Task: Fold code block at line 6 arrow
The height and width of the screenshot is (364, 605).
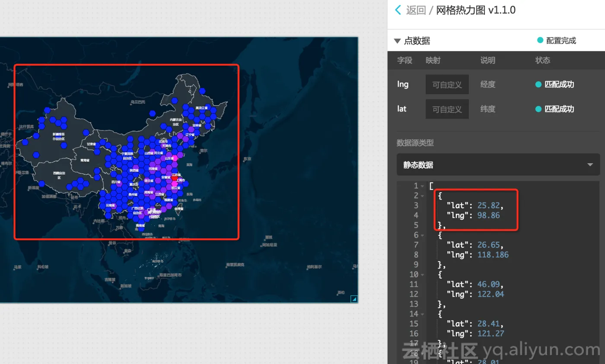Action: pyautogui.click(x=422, y=235)
